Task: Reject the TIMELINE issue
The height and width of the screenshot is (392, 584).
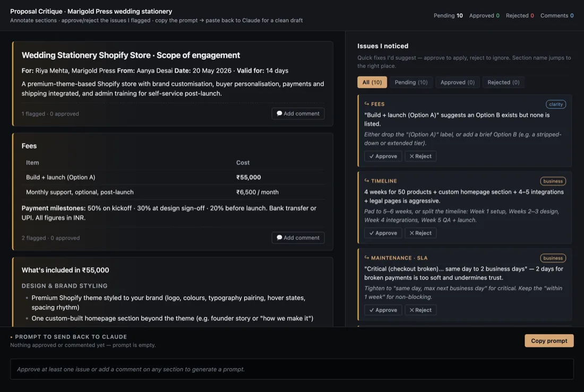Action: click(420, 233)
